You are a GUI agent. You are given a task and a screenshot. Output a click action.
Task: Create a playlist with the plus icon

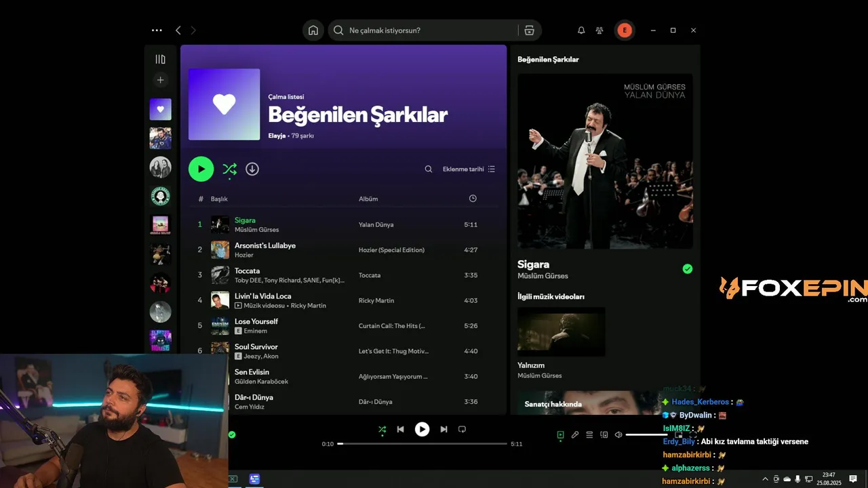160,80
